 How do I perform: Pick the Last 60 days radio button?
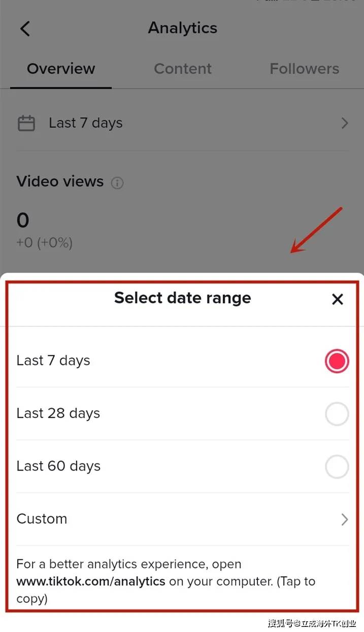337,467
